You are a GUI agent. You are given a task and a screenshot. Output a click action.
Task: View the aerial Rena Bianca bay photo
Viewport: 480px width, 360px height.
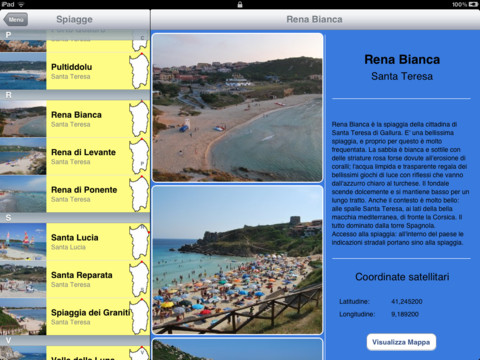pyautogui.click(x=238, y=107)
